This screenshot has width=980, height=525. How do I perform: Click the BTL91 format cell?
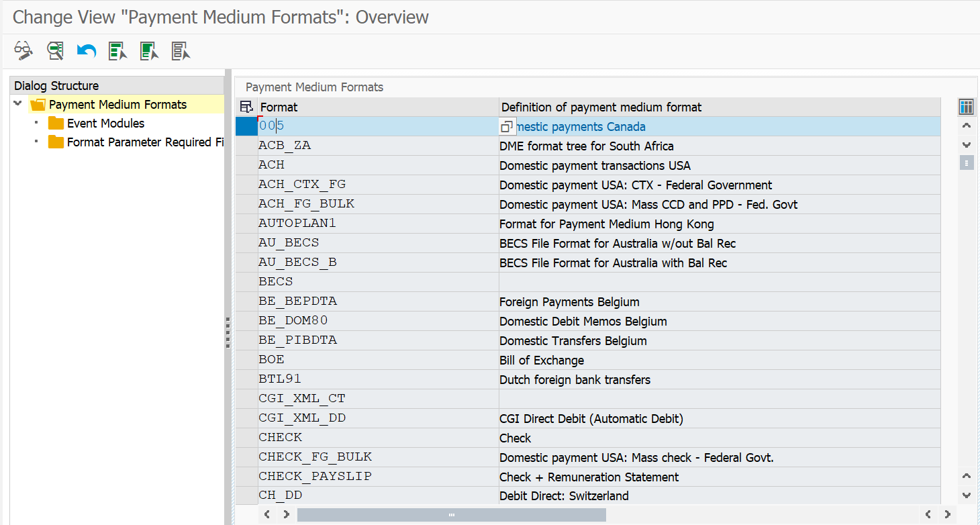pyautogui.click(x=378, y=379)
